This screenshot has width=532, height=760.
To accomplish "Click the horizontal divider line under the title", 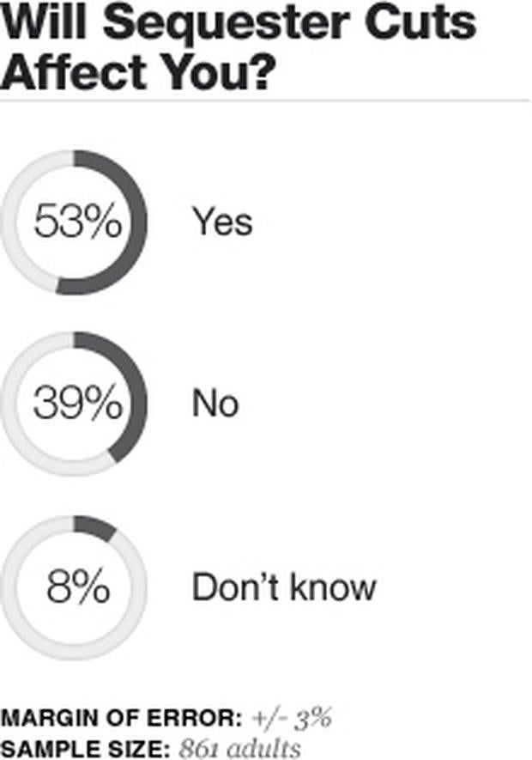I will click(264, 100).
